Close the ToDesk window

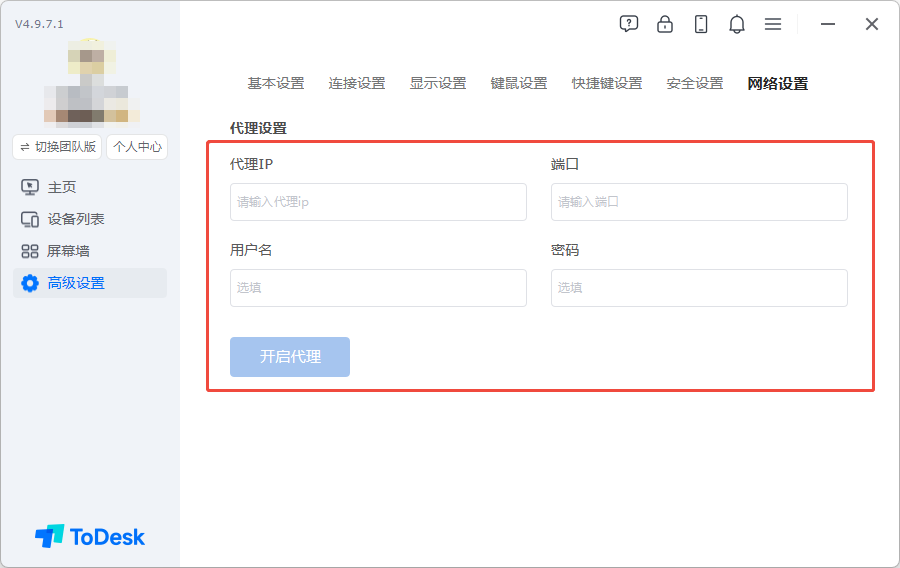point(872,24)
